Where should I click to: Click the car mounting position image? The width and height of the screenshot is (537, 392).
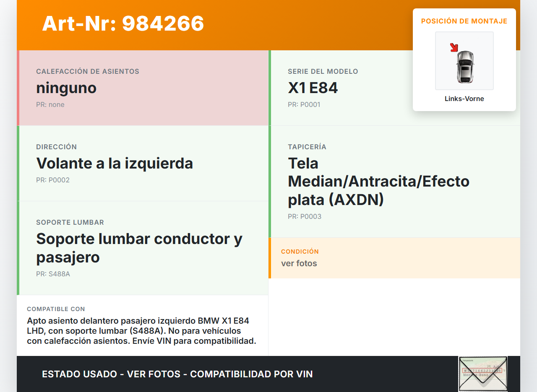(464, 61)
